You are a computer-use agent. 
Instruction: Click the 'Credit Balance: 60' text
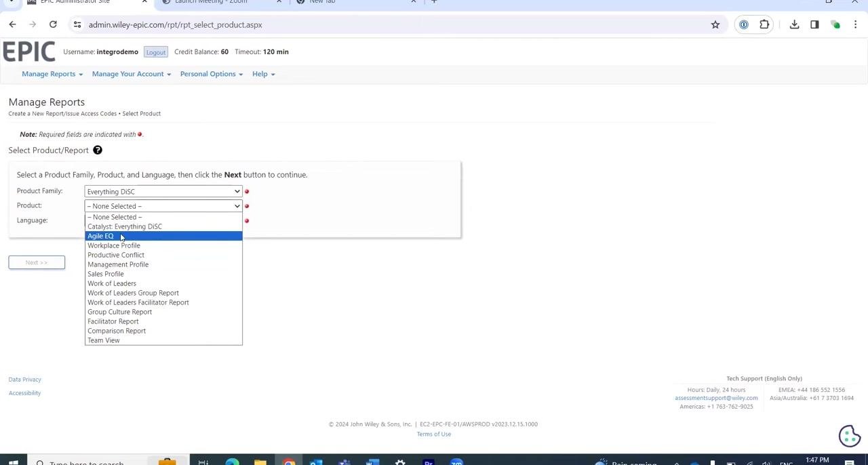201,52
